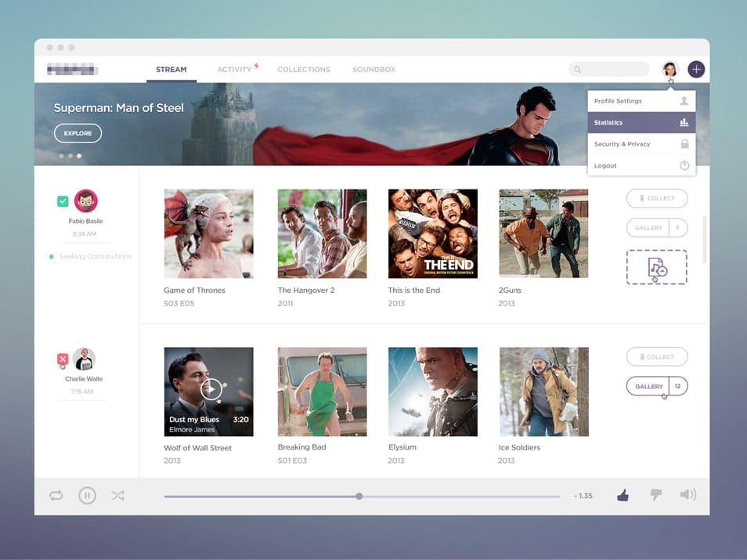
Task: Click the dashed add music file icon
Action: (x=656, y=267)
